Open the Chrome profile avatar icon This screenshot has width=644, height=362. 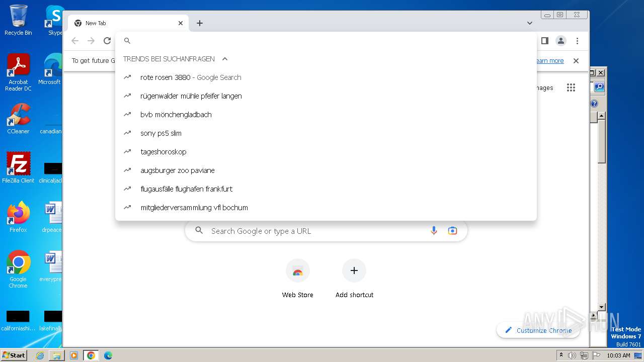[x=561, y=41]
